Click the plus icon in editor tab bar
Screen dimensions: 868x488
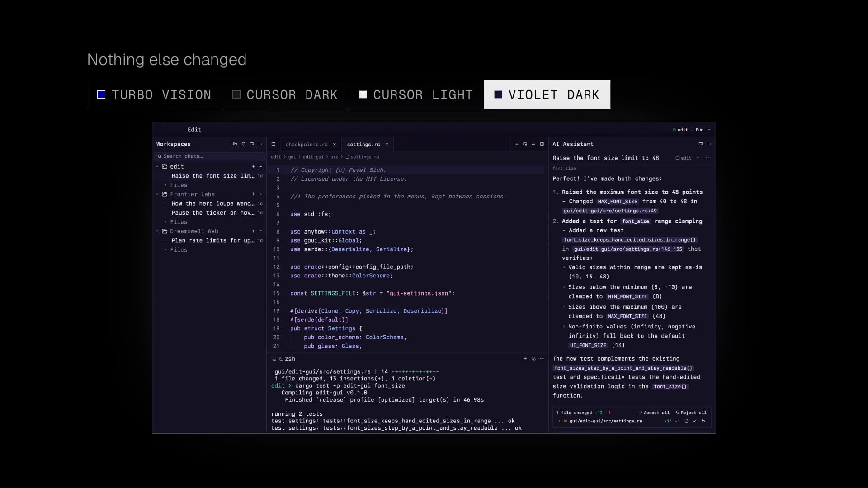pos(517,145)
